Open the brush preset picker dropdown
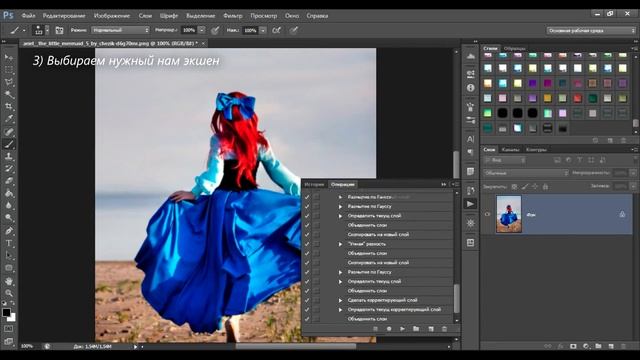 tap(47, 30)
